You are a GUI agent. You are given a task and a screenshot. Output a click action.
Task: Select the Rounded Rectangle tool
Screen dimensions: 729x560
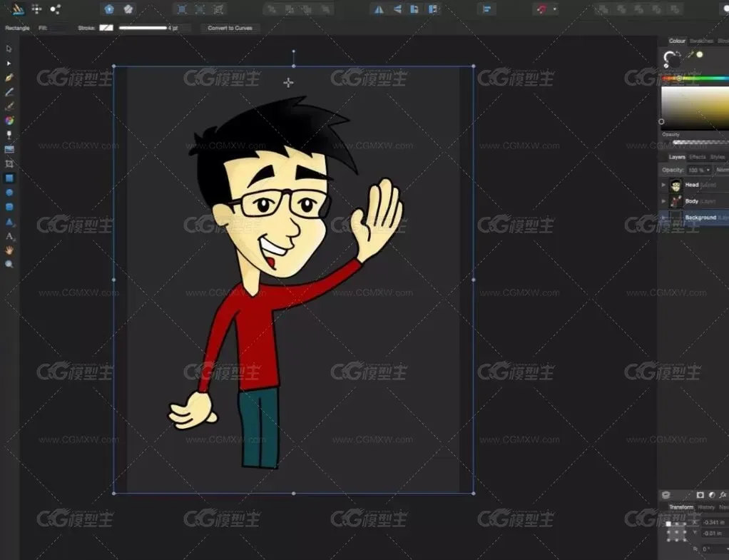[x=9, y=207]
